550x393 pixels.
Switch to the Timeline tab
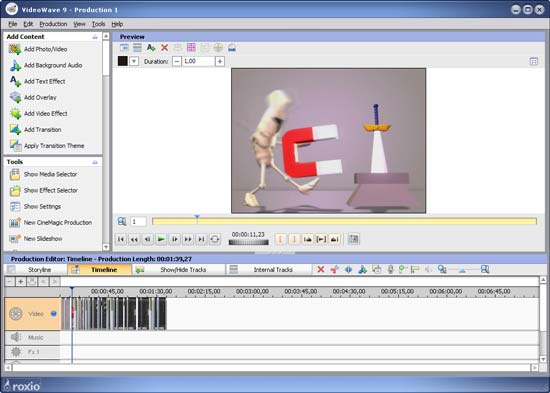coord(100,270)
